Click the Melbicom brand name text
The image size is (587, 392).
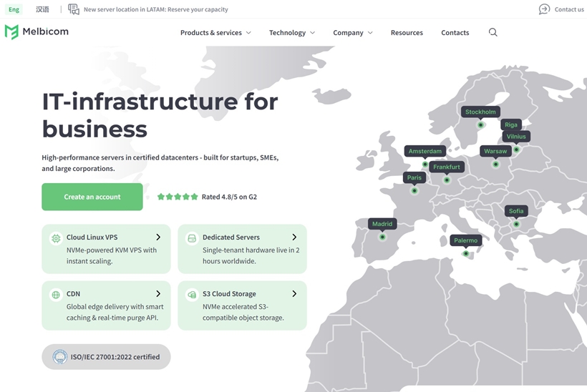coord(46,31)
